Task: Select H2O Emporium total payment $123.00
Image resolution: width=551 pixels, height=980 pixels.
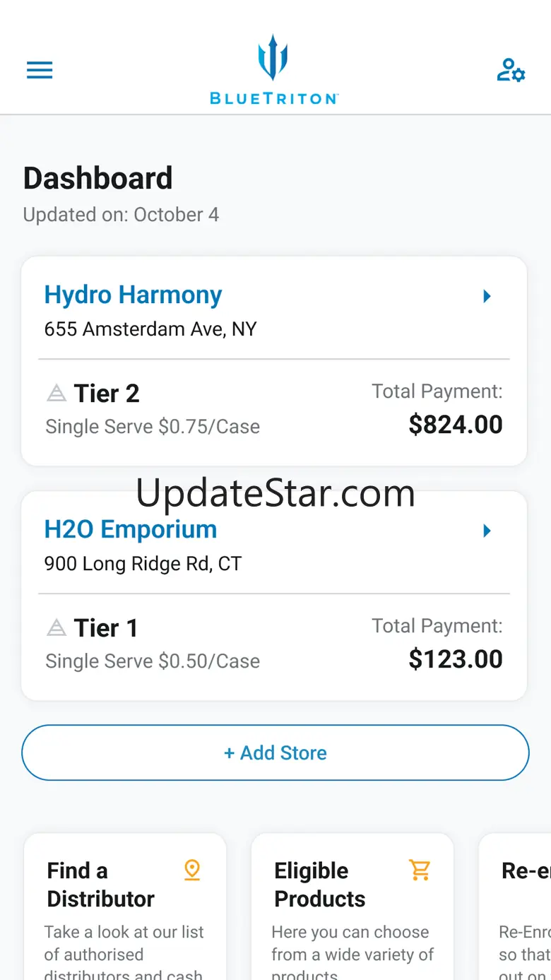Action: click(x=456, y=659)
